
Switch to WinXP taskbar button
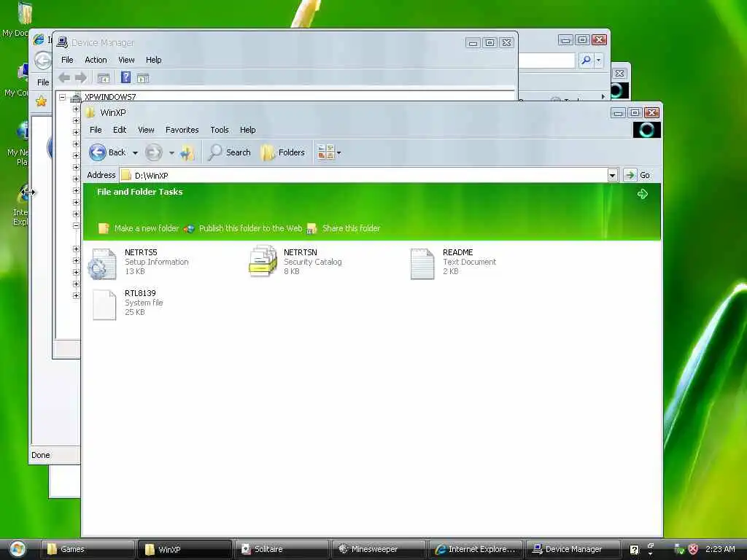185,550
